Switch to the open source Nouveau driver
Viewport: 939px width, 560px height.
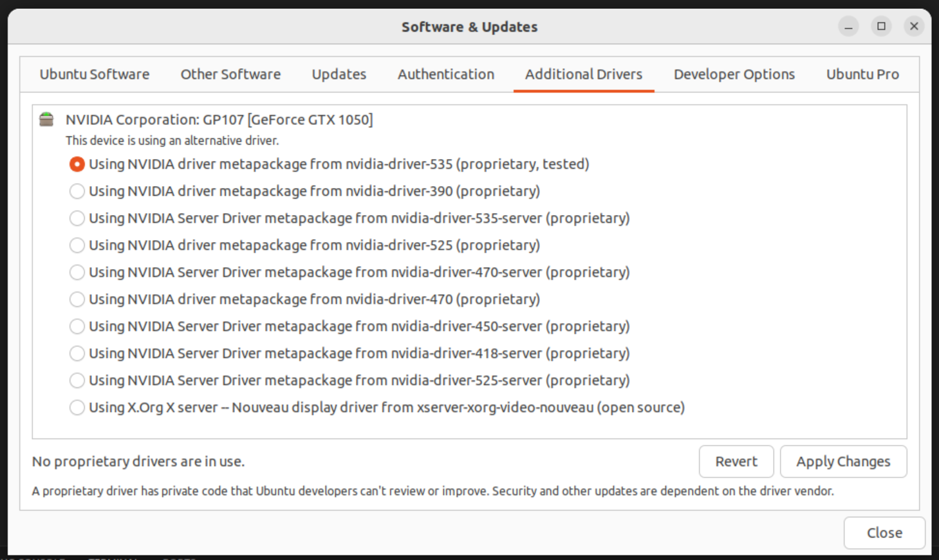pos(77,408)
